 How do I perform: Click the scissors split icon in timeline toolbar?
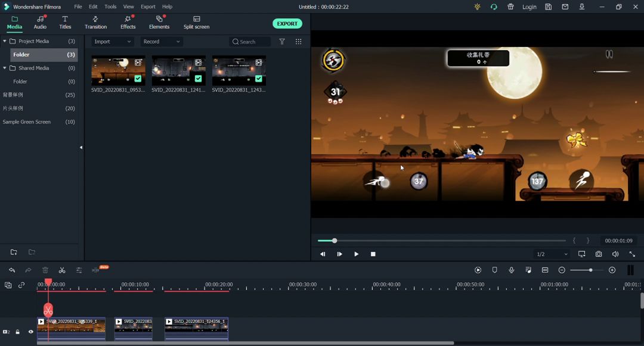click(x=62, y=270)
